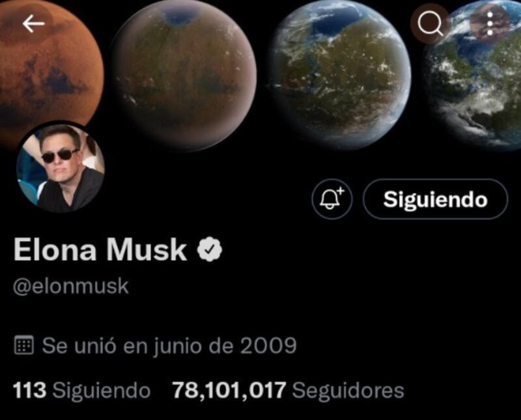
Task: Click the Siguiendo pill button to unfollow
Action: click(x=435, y=199)
